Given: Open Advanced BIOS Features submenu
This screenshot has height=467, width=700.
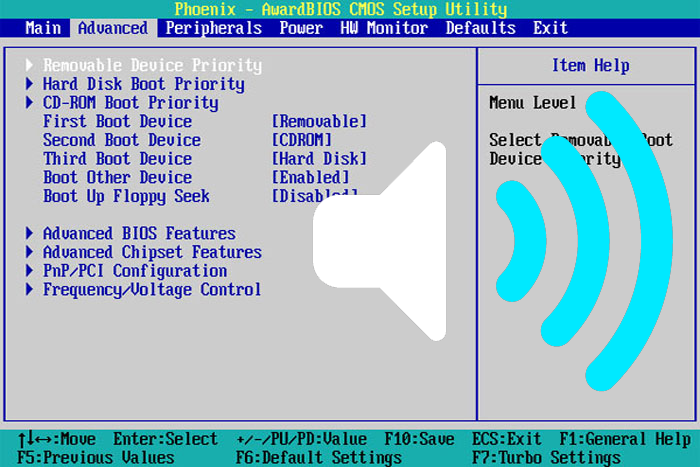Looking at the screenshot, I should coord(139,234).
